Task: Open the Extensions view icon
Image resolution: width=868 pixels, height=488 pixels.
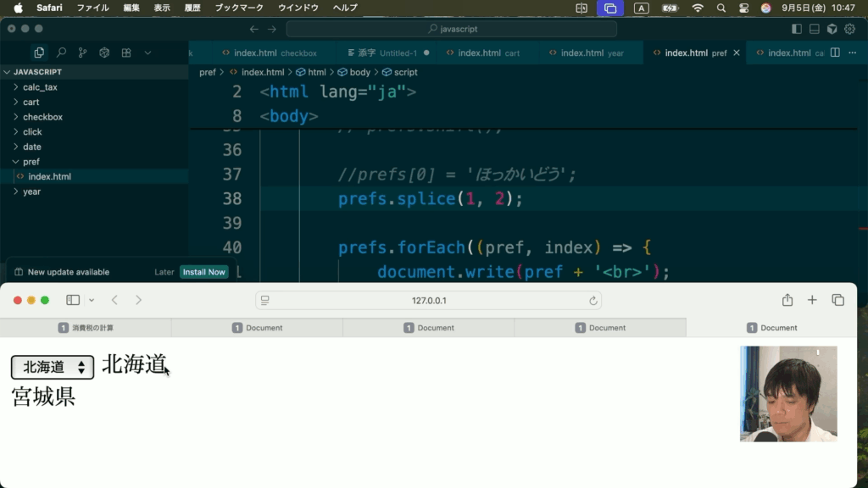Action: coord(126,53)
